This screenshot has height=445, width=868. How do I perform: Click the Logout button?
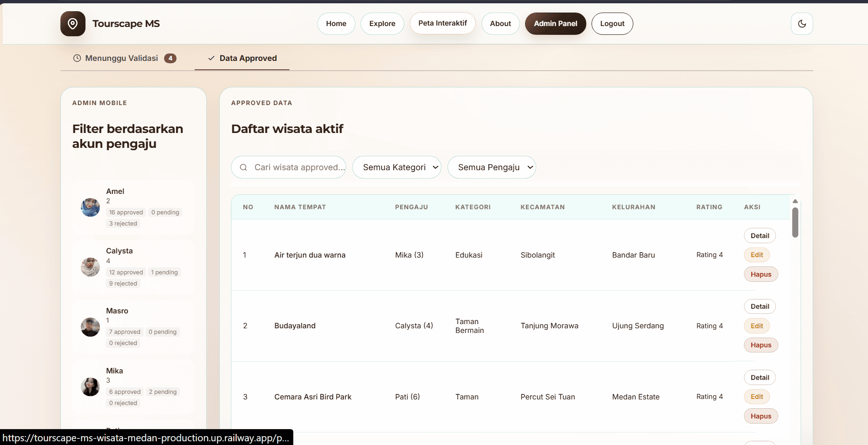click(612, 24)
